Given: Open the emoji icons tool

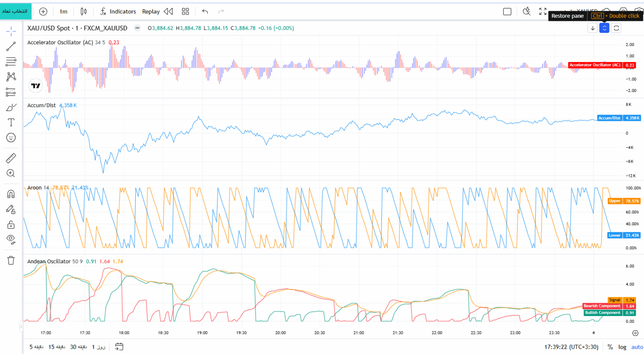Looking at the screenshot, I should pos(11,138).
